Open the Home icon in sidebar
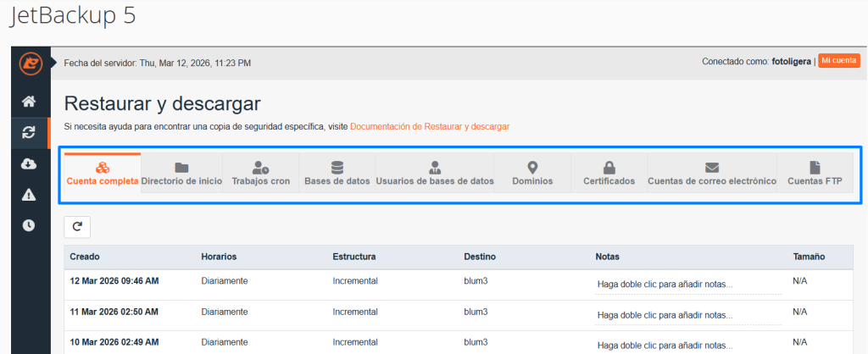This screenshot has width=868, height=354. pyautogui.click(x=30, y=102)
